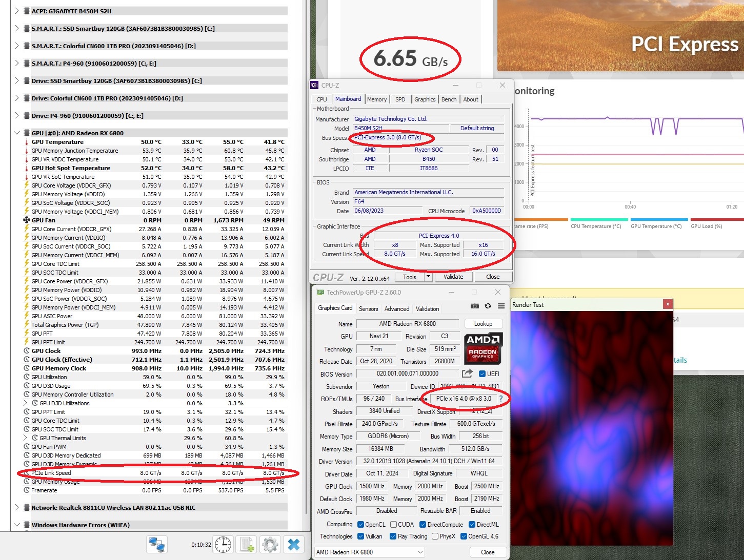Toggle the OpenGL 4.6 checkbox
This screenshot has height=560, width=744.
(x=464, y=536)
